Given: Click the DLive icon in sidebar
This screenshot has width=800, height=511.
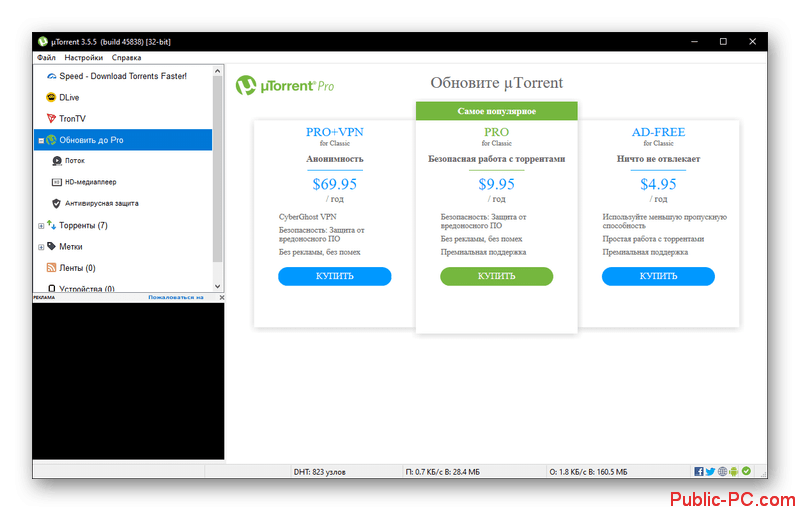Looking at the screenshot, I should coord(51,97).
